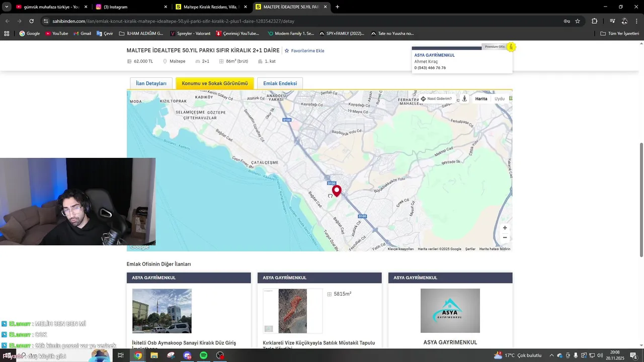Image resolution: width=644 pixels, height=362 pixels.
Task: Open the Gmail bookmark
Action: 82,34
